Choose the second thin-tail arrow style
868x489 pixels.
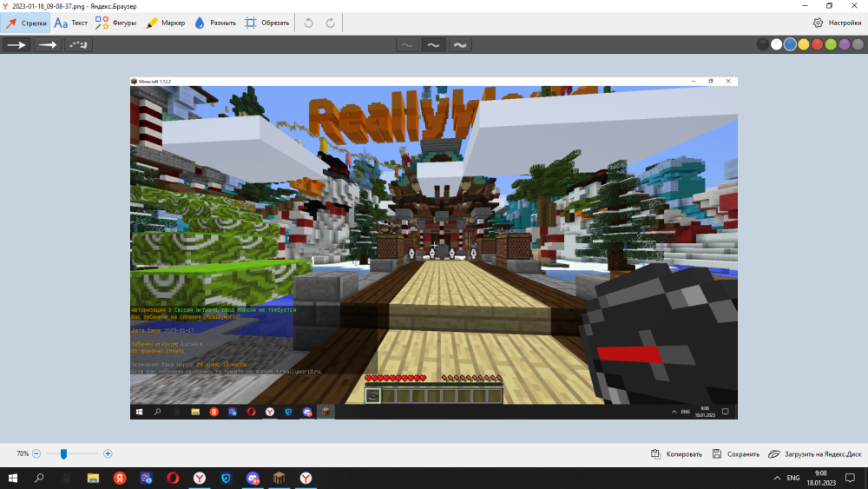[x=48, y=45]
